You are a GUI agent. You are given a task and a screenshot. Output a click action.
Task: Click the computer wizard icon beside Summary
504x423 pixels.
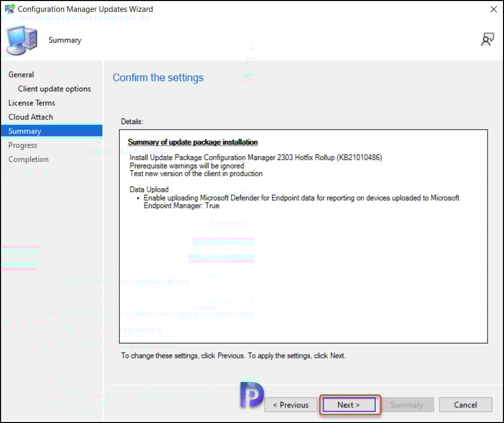click(x=22, y=40)
